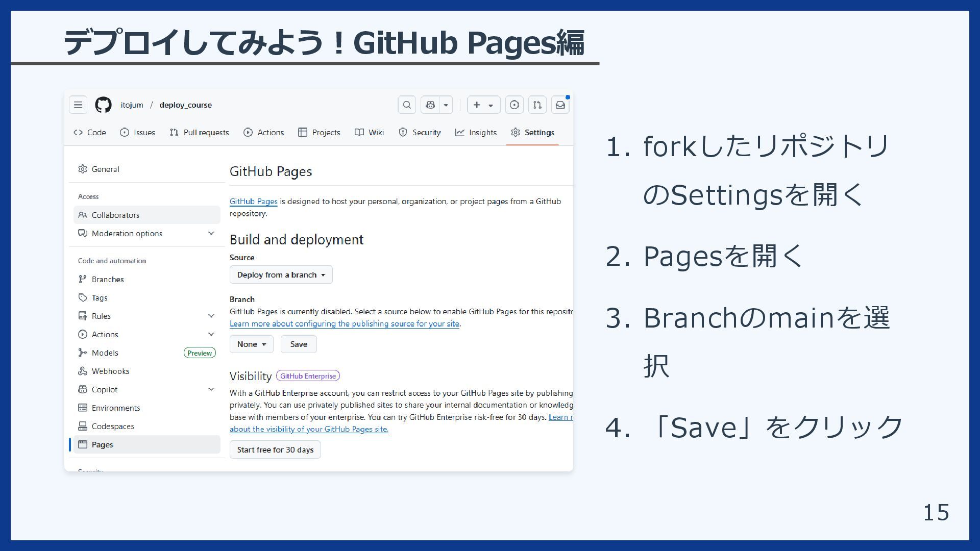The image size is (980, 551).
Task: Open Collaborators in sidebar
Action: click(x=147, y=215)
